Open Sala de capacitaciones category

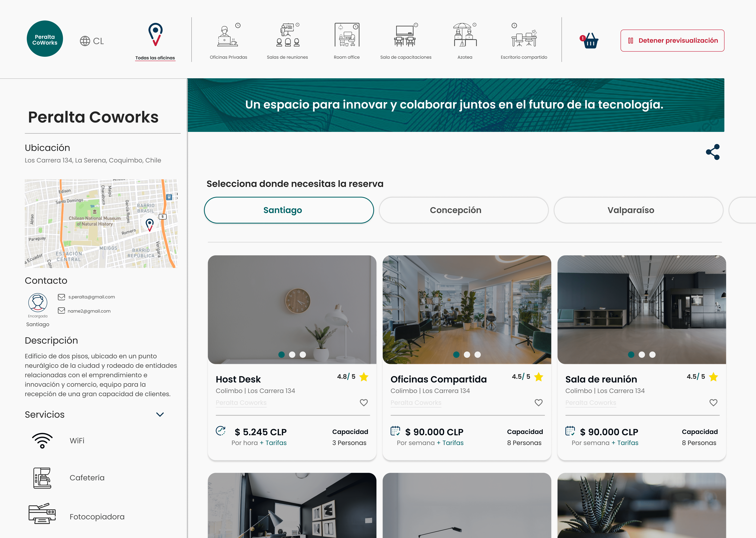[x=406, y=41]
